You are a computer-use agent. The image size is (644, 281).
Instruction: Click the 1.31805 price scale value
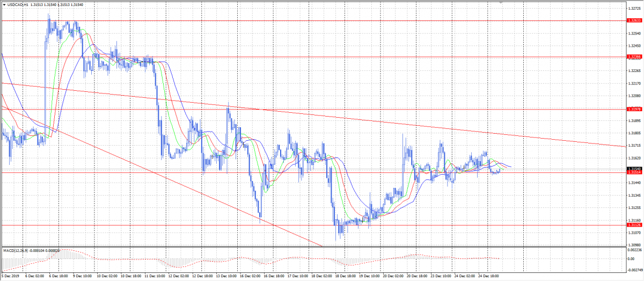click(x=634, y=133)
